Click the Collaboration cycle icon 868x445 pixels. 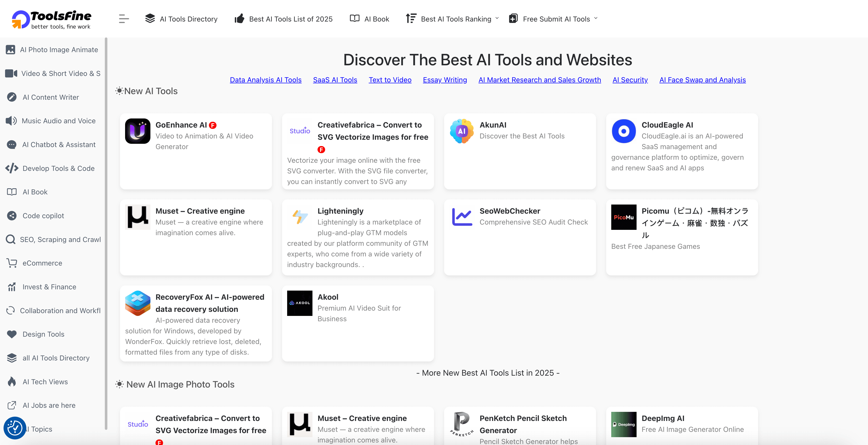click(10, 311)
